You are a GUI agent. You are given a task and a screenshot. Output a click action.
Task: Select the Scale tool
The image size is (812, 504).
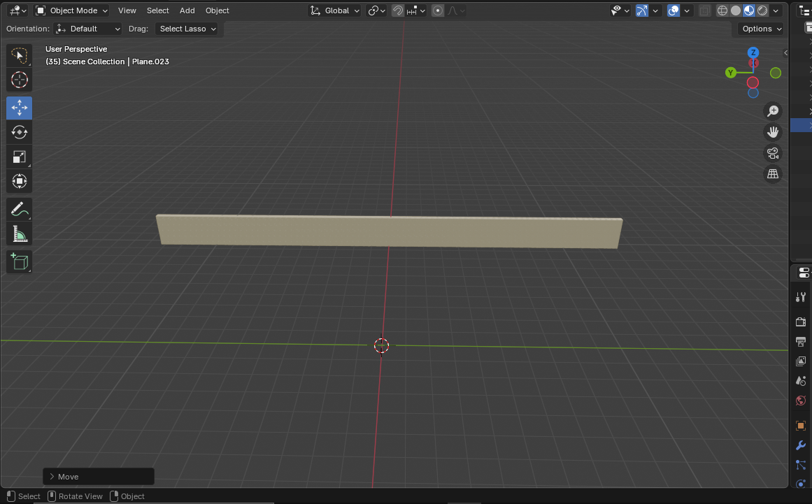(x=19, y=157)
